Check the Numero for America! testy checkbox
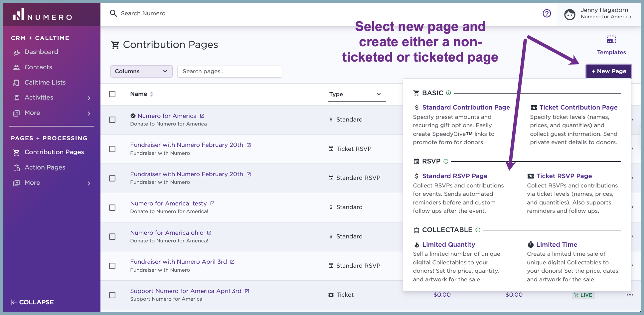 point(112,208)
